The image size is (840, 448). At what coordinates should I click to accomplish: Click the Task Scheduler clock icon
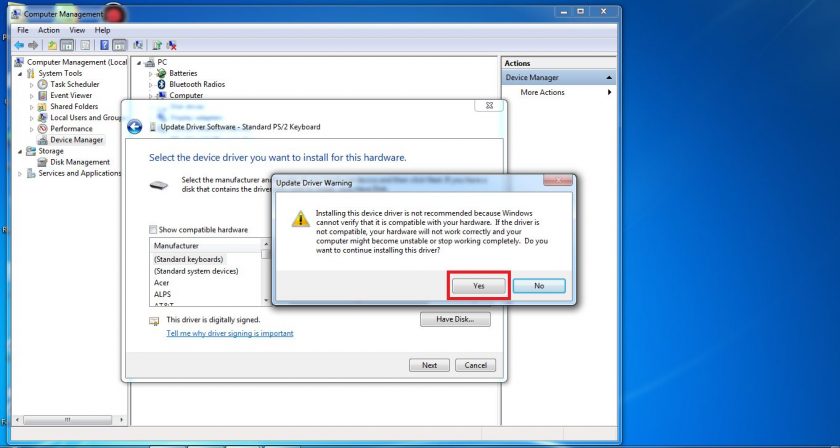click(x=43, y=84)
